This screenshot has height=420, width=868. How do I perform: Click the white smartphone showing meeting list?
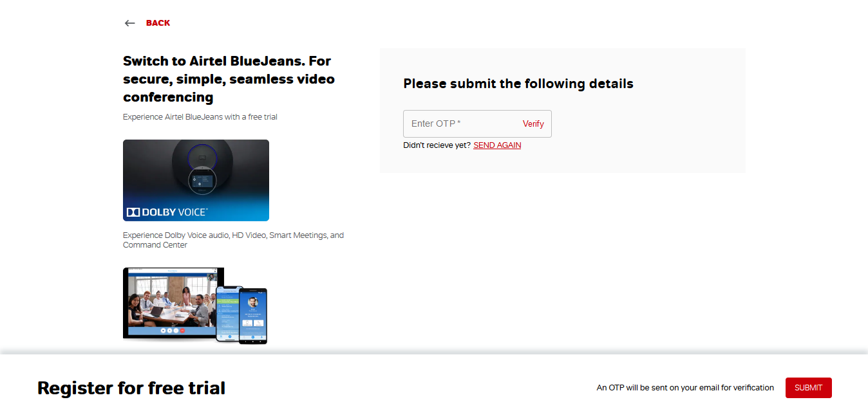pos(227,313)
